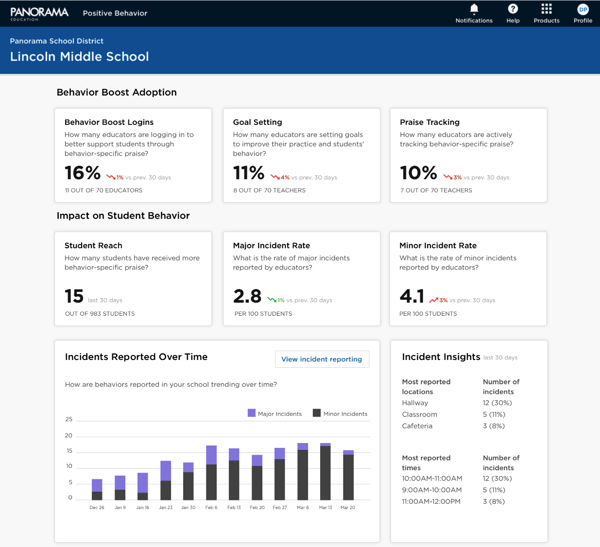
Task: Click the Panorama School District link
Action: point(57,41)
